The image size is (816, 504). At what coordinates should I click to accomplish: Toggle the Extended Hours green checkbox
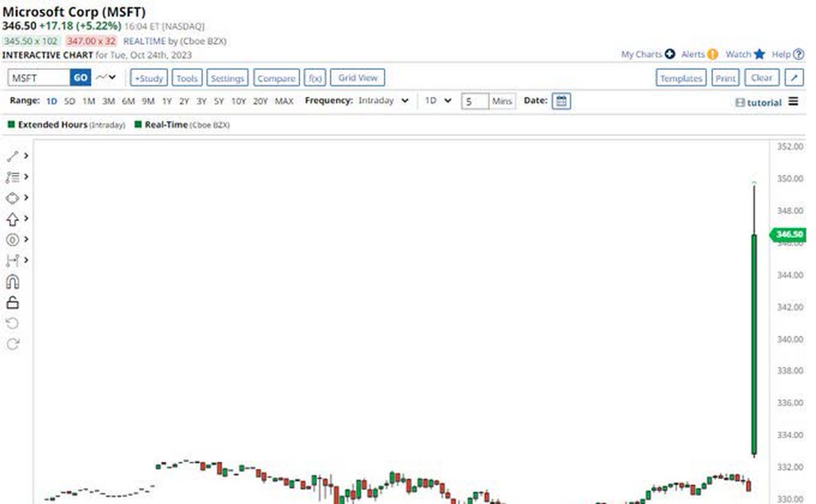[11, 124]
